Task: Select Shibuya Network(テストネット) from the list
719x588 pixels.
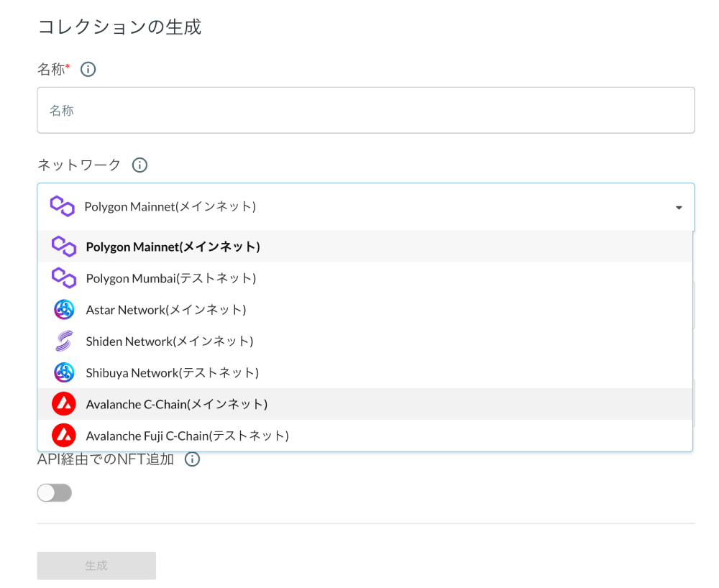Action: pyautogui.click(x=173, y=372)
